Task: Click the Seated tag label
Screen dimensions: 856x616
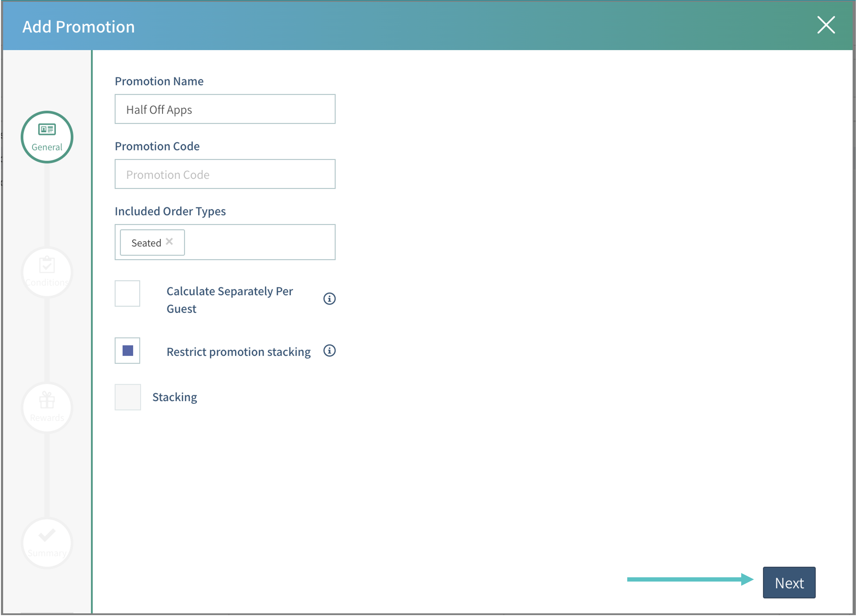Action: (x=146, y=243)
